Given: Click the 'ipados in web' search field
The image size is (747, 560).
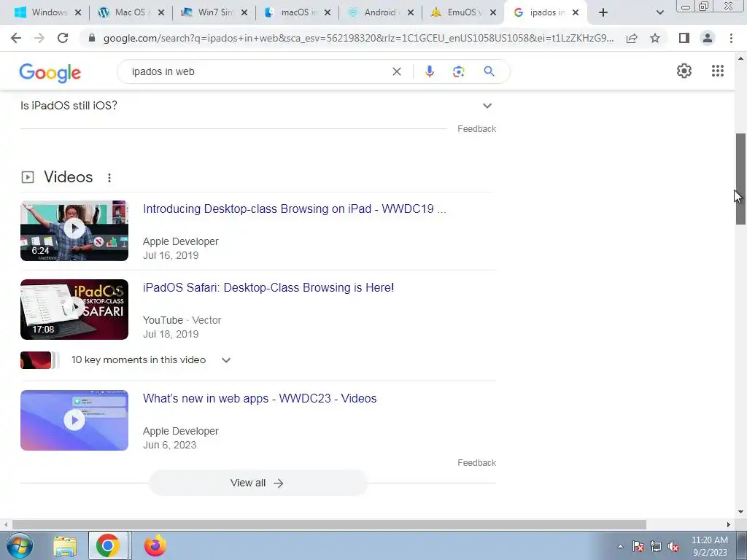Looking at the screenshot, I should click(x=258, y=71).
